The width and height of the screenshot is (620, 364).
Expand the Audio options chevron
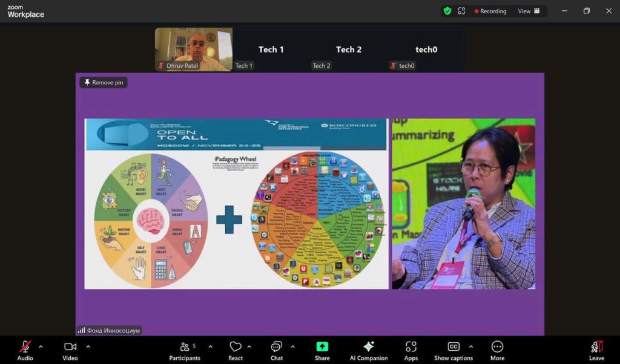click(41, 346)
